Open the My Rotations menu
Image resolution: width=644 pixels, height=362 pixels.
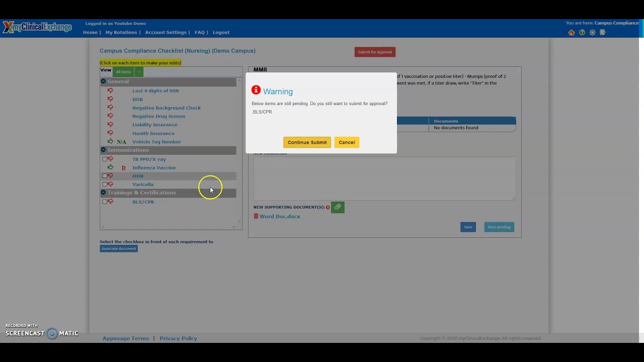click(x=121, y=32)
